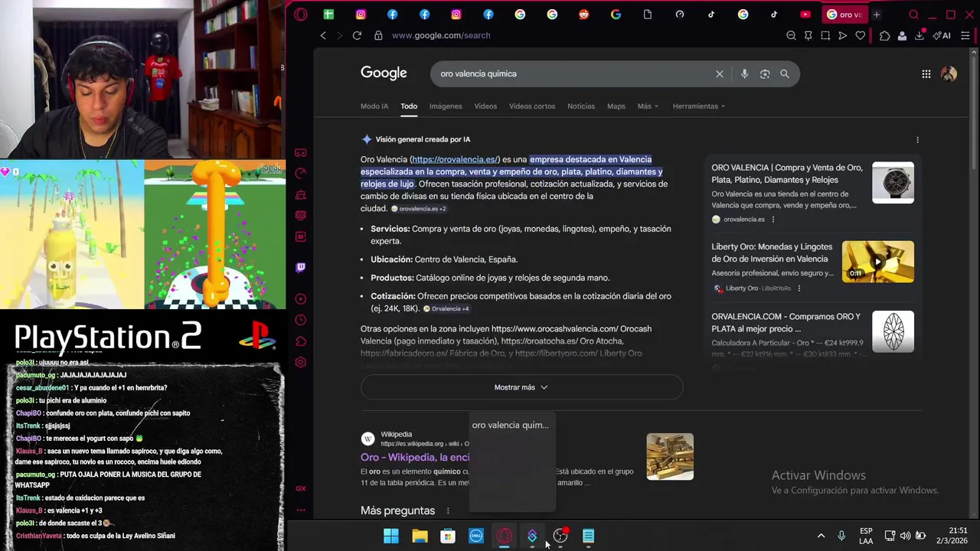Click the tab search magnifier icon
The image size is (980, 551).
tap(913, 15)
